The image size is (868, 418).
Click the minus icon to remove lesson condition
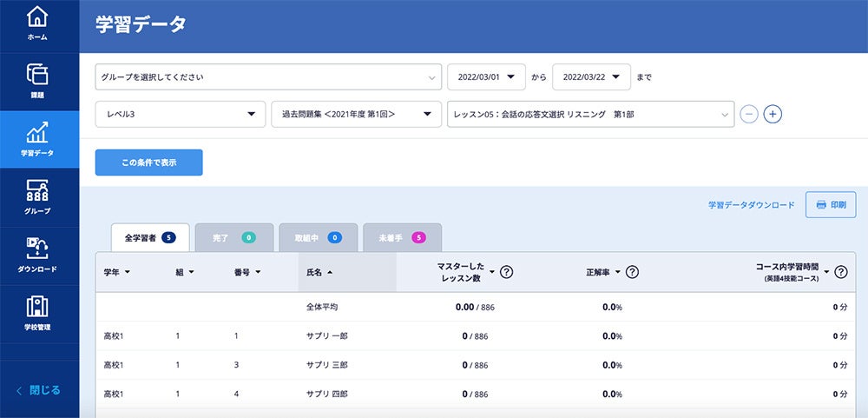[748, 114]
